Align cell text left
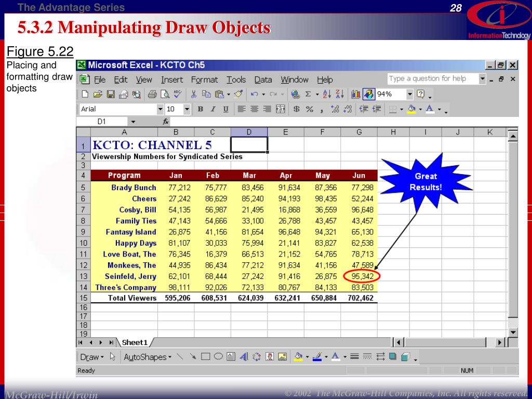The width and height of the screenshot is (532, 399). point(241,109)
